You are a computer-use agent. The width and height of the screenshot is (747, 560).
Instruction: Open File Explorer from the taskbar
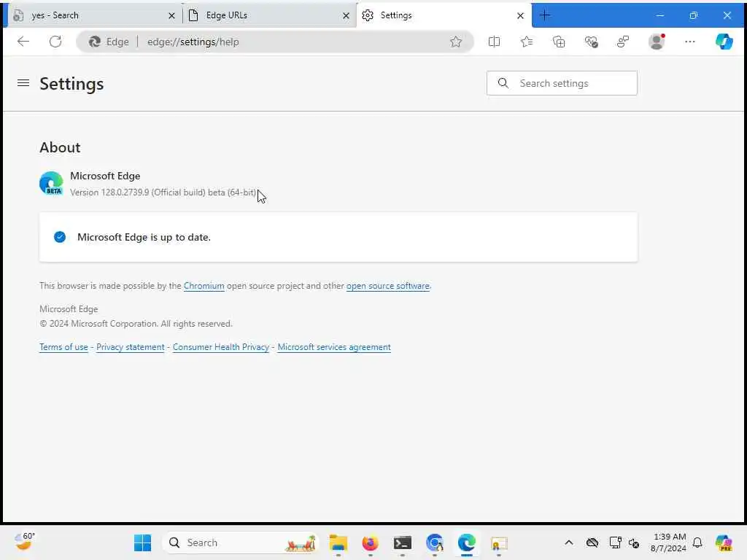pyautogui.click(x=338, y=542)
